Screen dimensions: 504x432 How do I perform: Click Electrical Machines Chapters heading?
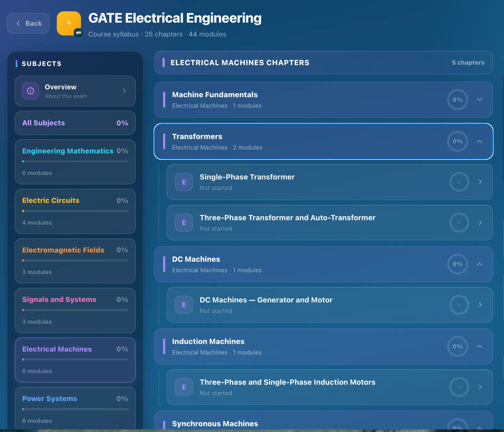[x=240, y=63]
